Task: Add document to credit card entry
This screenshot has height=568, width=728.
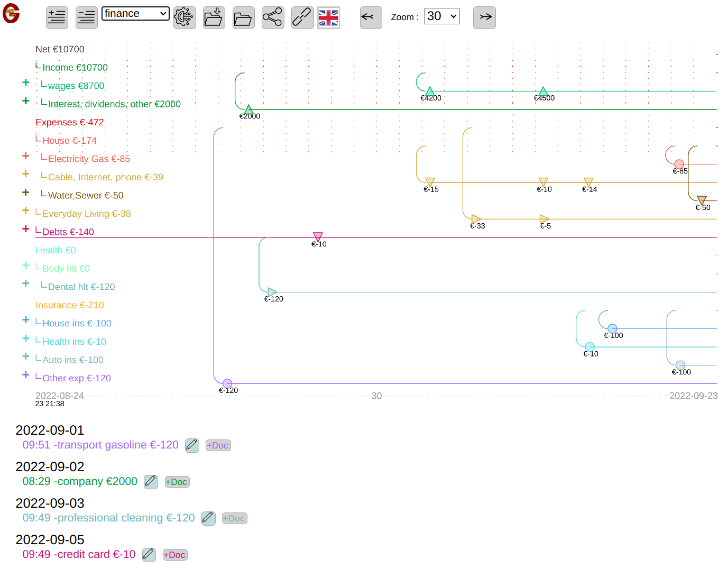Action: click(175, 555)
